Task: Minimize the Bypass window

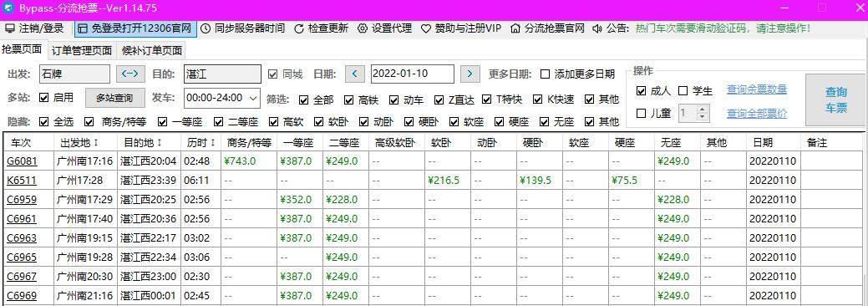Action: coord(784,8)
